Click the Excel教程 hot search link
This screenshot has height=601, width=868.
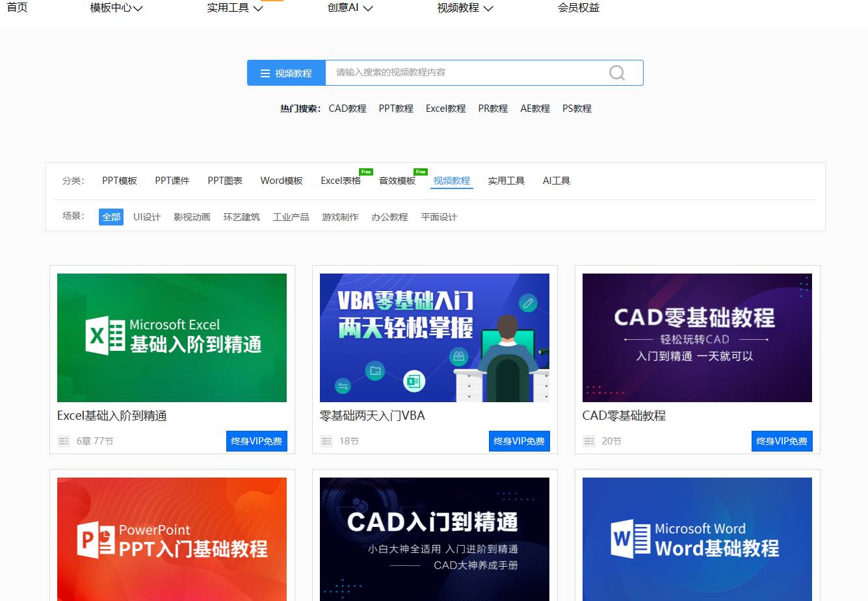coord(445,109)
